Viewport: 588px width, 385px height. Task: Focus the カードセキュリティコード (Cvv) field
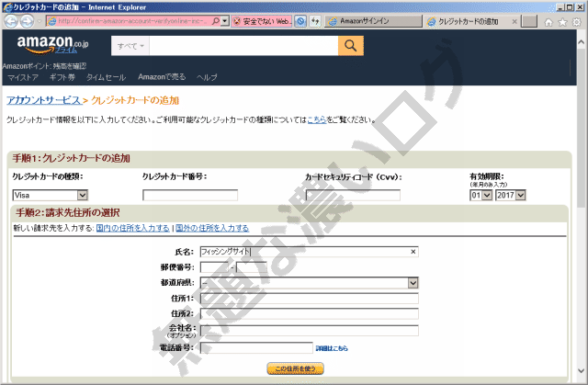(353, 195)
